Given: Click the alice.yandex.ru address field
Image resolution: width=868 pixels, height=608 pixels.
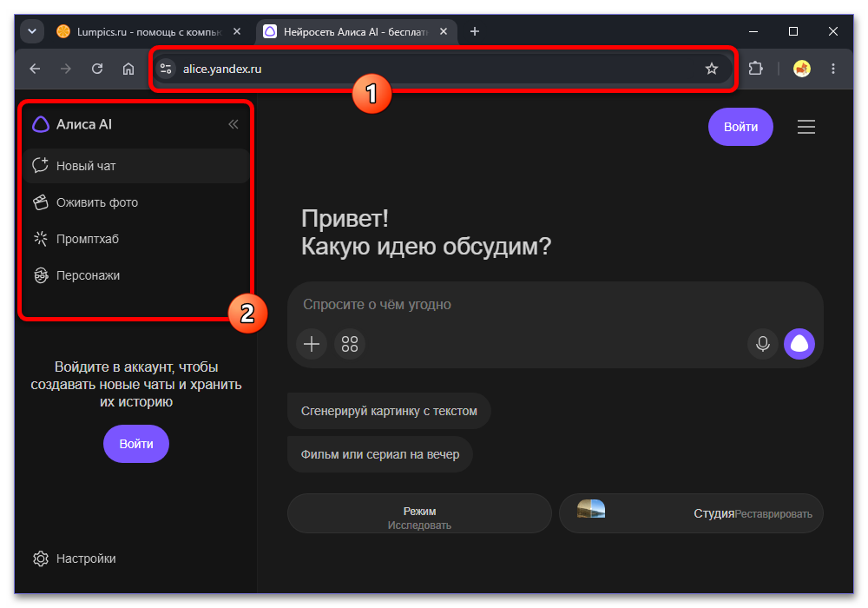Looking at the screenshot, I should click(x=442, y=69).
